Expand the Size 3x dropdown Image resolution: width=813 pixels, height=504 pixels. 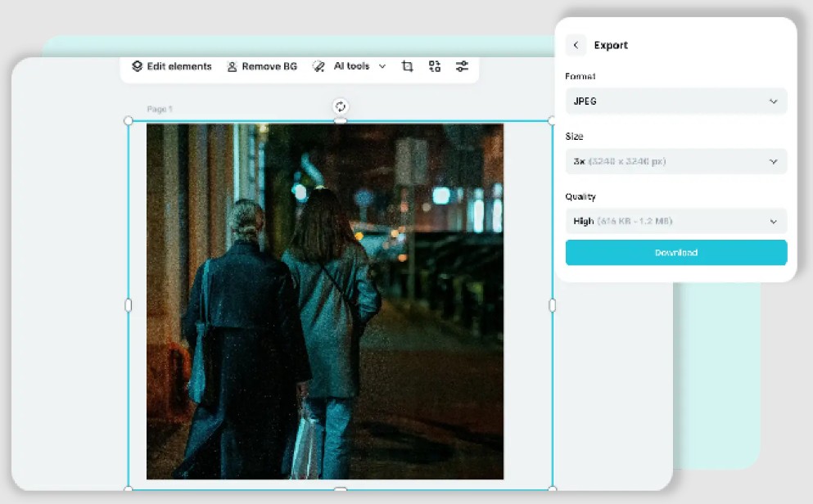[675, 161]
